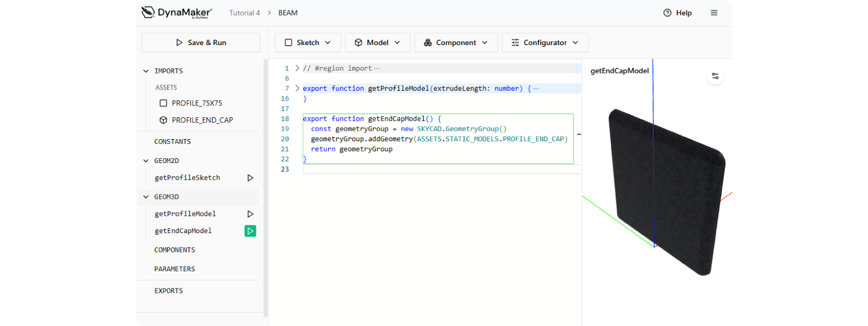Unfold the getProfileModel function on line 7
Image resolution: width=868 pixels, height=326 pixels.
pyautogui.click(x=297, y=89)
